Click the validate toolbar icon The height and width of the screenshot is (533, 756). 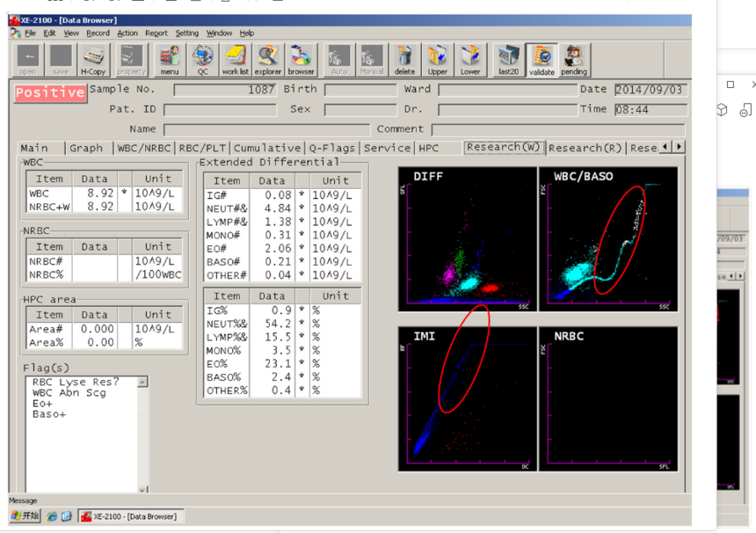pos(542,60)
